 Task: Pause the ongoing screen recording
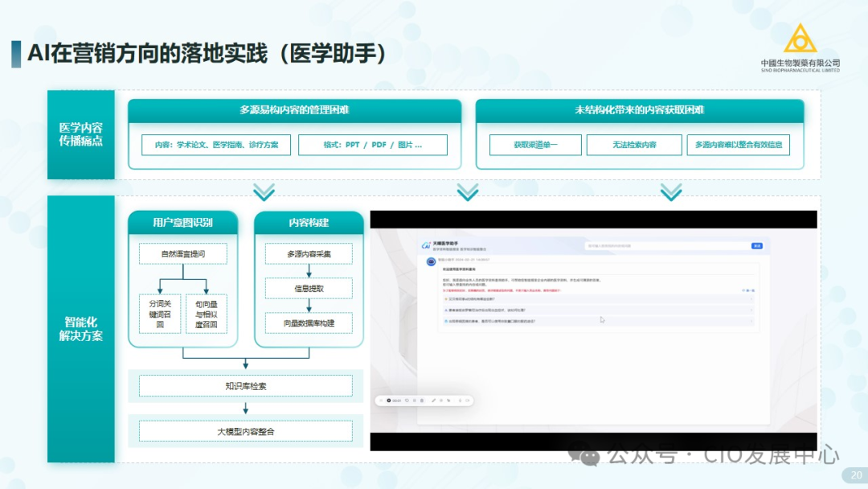click(x=415, y=400)
